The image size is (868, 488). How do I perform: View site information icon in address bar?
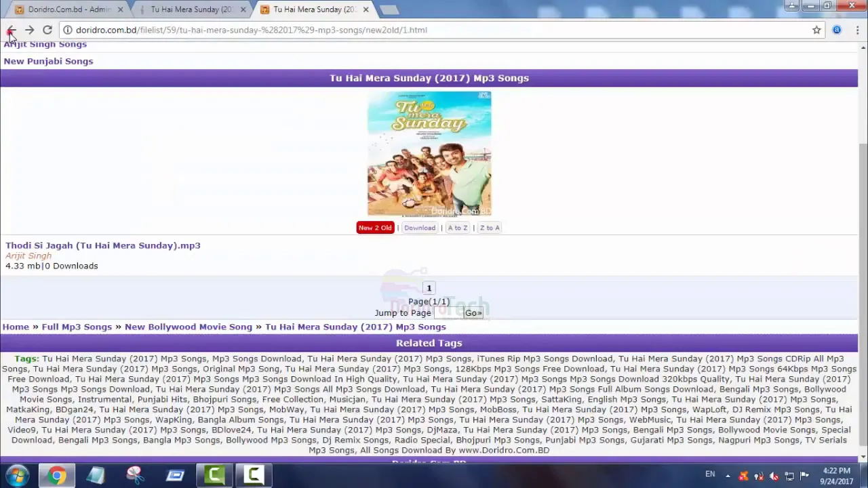coord(68,30)
